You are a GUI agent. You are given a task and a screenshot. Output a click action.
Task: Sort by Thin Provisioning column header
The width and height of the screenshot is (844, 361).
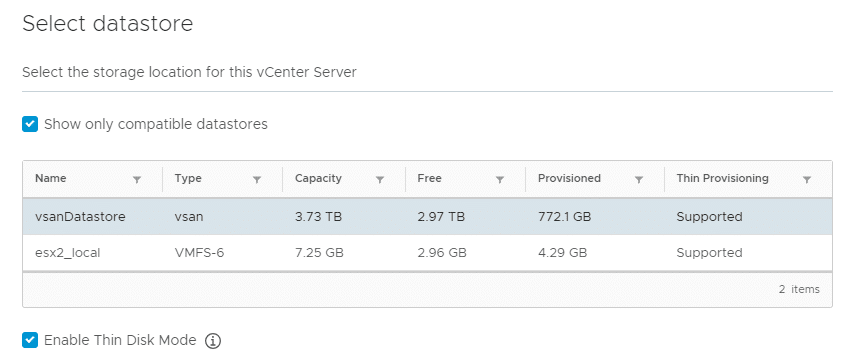(722, 178)
